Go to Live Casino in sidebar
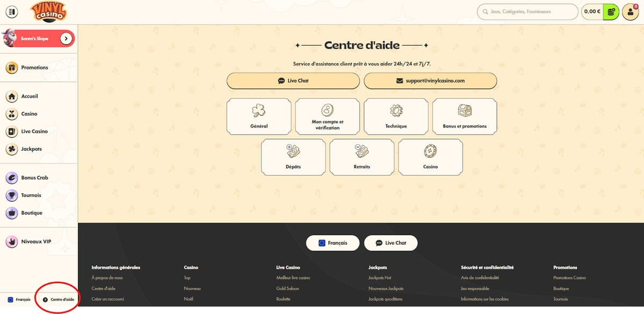Viewport: 644px width, 314px height. [34, 132]
